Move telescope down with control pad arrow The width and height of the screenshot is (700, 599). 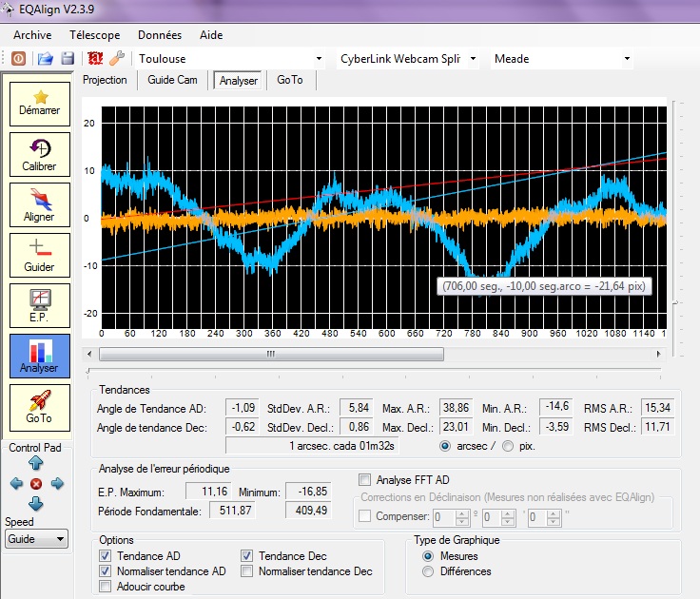(36, 504)
